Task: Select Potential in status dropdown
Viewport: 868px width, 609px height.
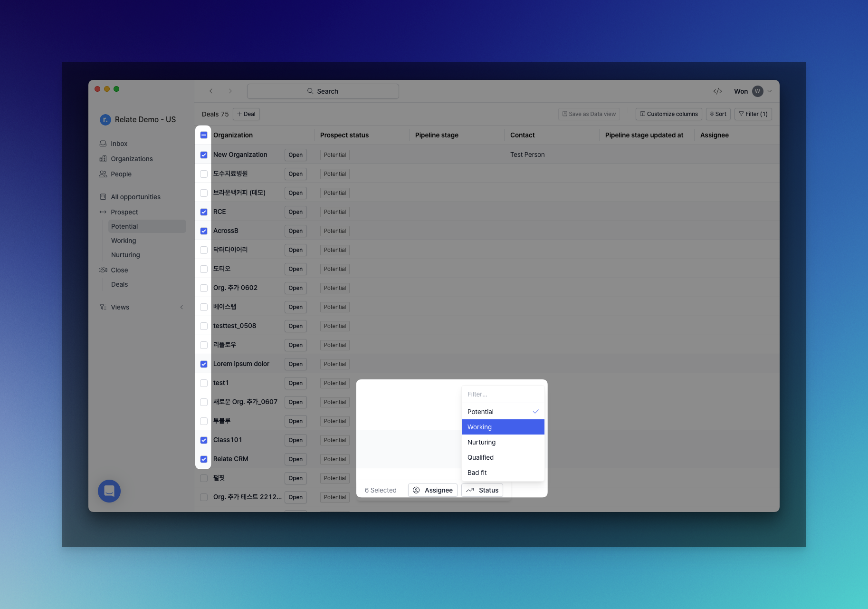Action: coord(503,412)
